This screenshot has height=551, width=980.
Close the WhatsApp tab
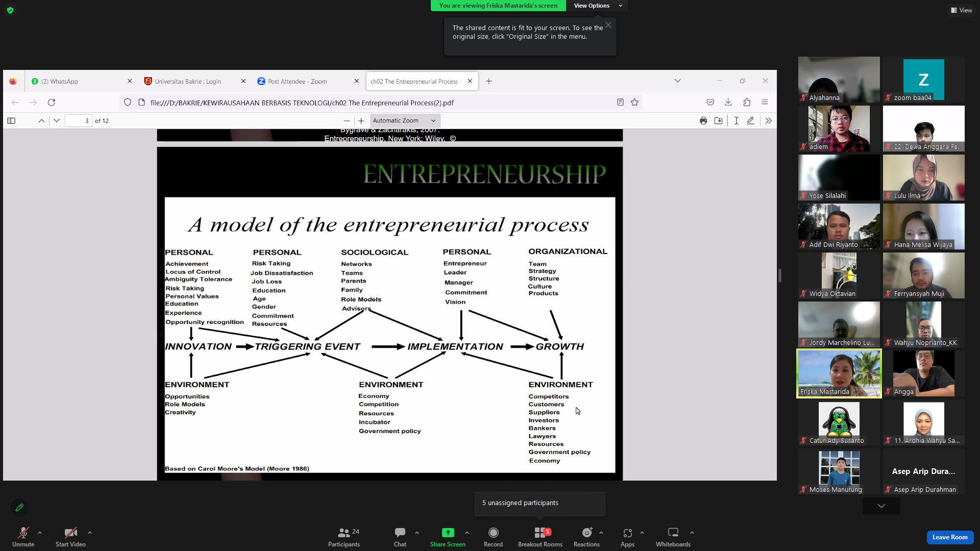(130, 81)
